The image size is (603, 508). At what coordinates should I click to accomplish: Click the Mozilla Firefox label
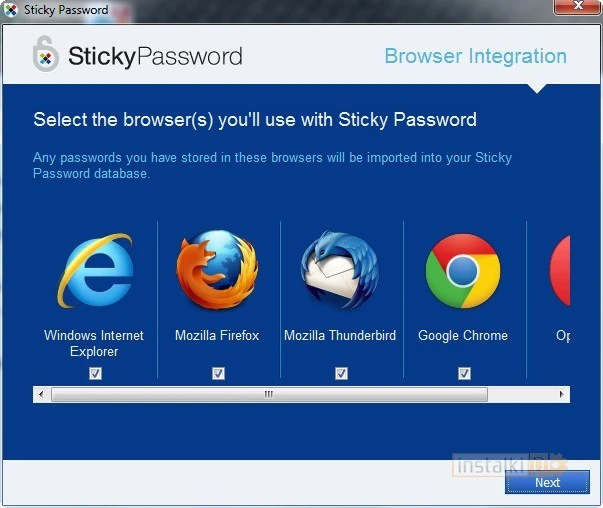tap(217, 335)
